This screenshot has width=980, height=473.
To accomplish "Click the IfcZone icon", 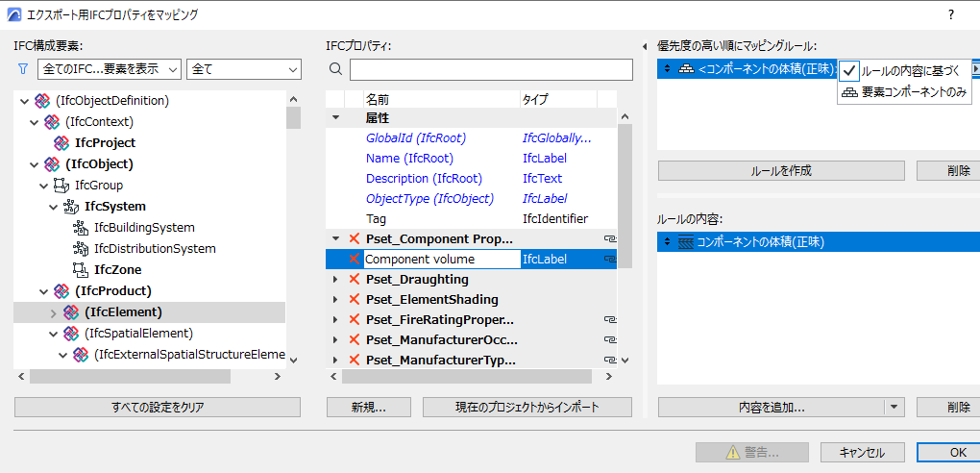I will [x=81, y=270].
